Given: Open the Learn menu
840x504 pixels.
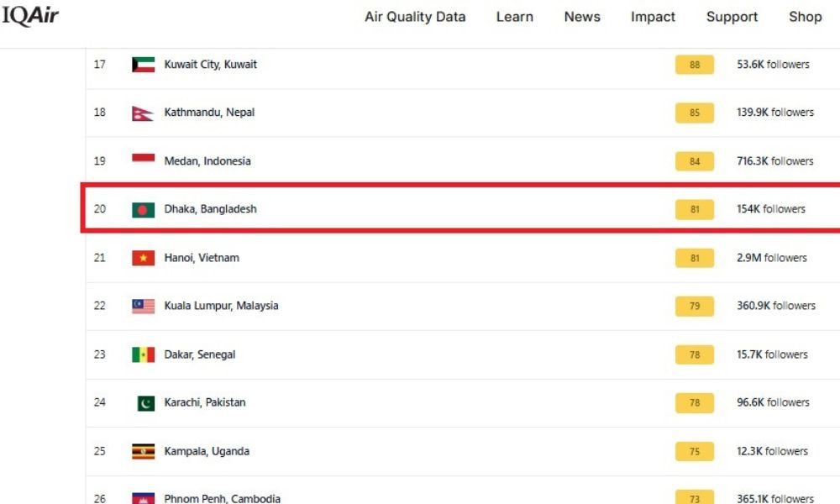Looking at the screenshot, I should tap(514, 17).
